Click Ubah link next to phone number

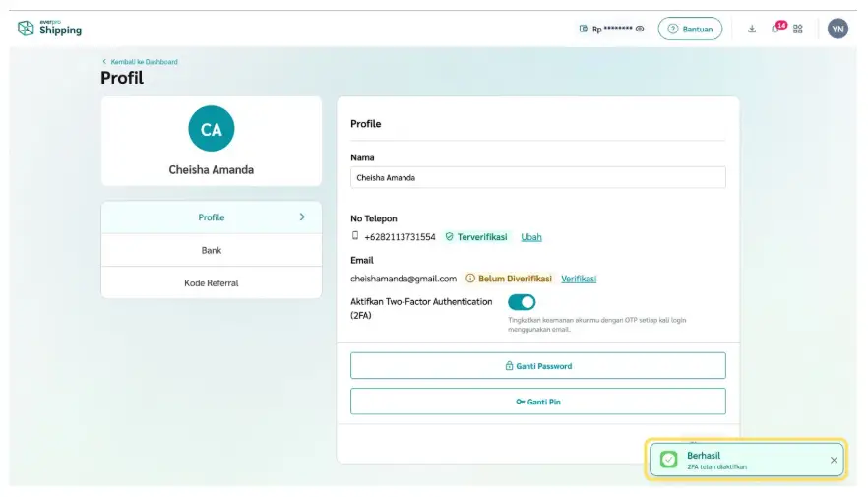tap(531, 237)
